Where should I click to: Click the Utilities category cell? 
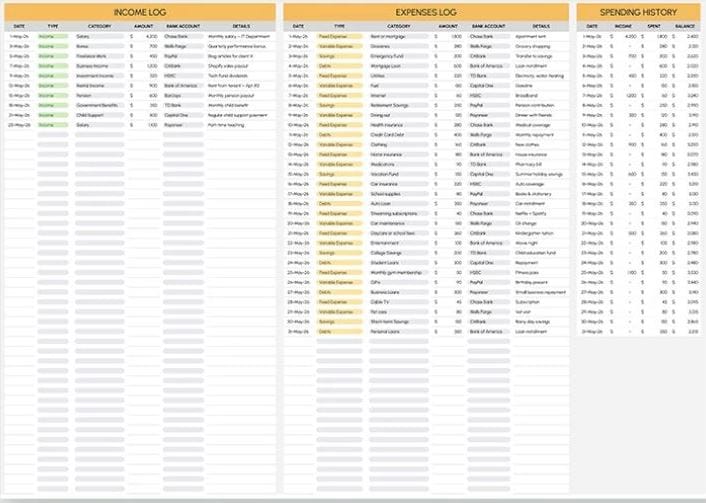click(x=399, y=76)
